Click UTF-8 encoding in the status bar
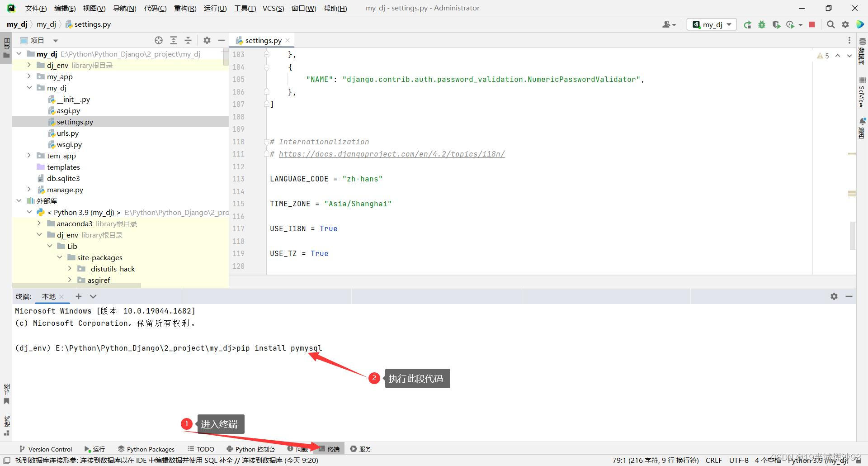 [x=739, y=460]
